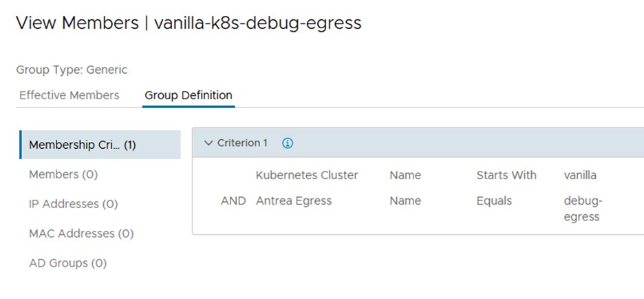
Task: Switch to the Effective Members tab
Action: click(x=69, y=95)
